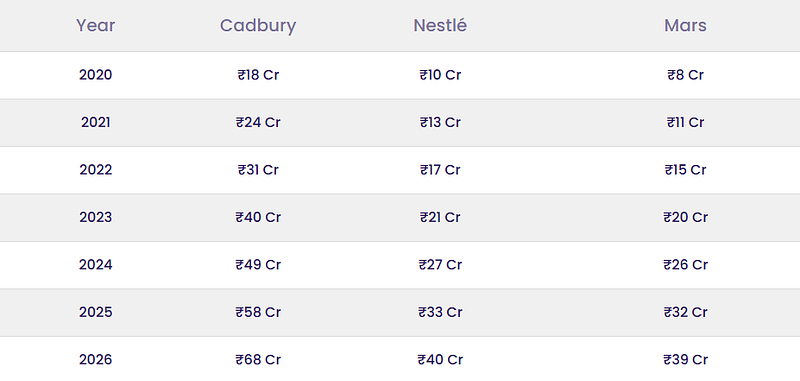Click Cadbury value ₹58 Cr
The height and width of the screenshot is (381, 800).
tap(258, 312)
